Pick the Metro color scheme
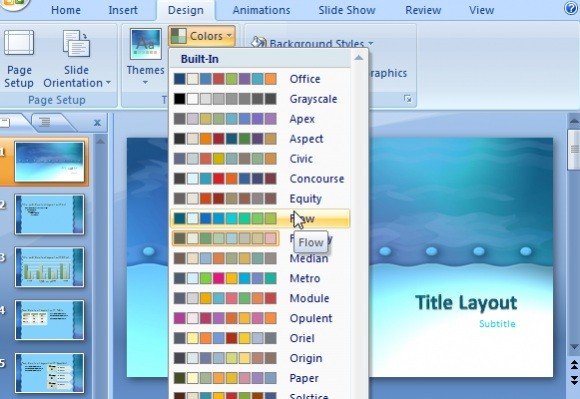Screen dimensions: 580x399 (x=260, y=278)
